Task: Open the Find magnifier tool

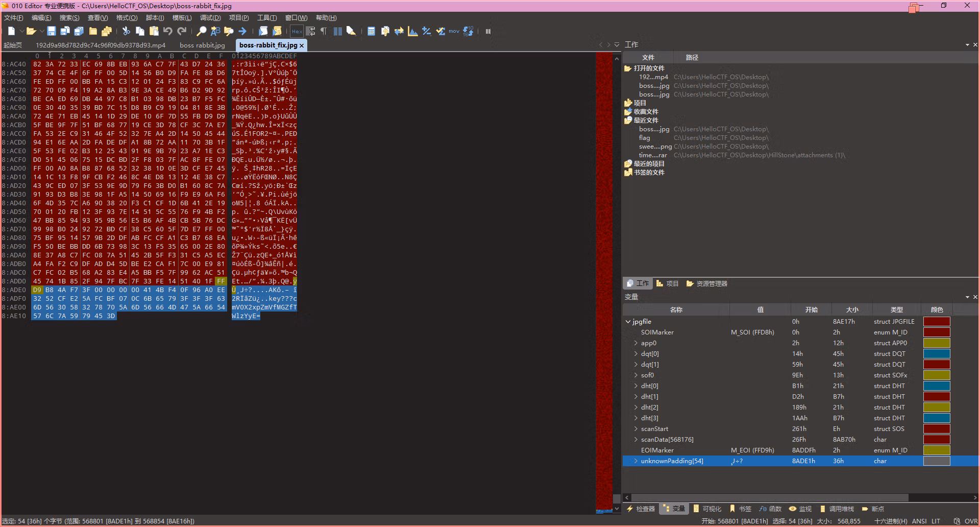Action: click(202, 31)
